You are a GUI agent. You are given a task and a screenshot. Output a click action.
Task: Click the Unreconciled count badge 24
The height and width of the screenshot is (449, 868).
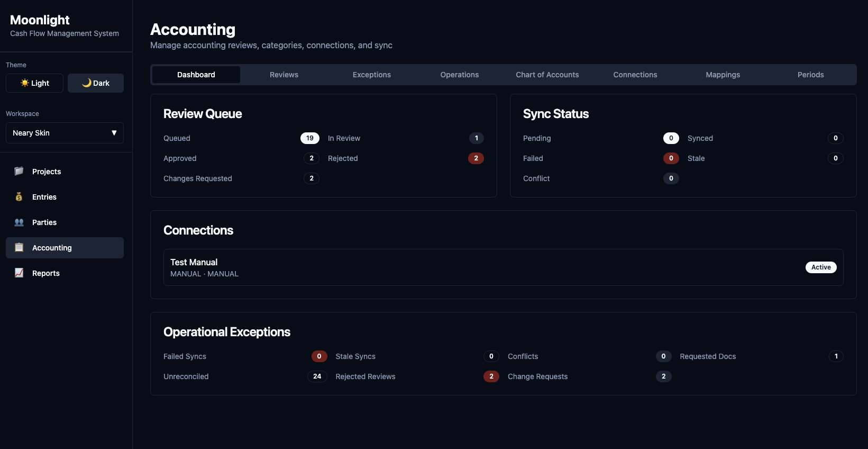pyautogui.click(x=317, y=376)
